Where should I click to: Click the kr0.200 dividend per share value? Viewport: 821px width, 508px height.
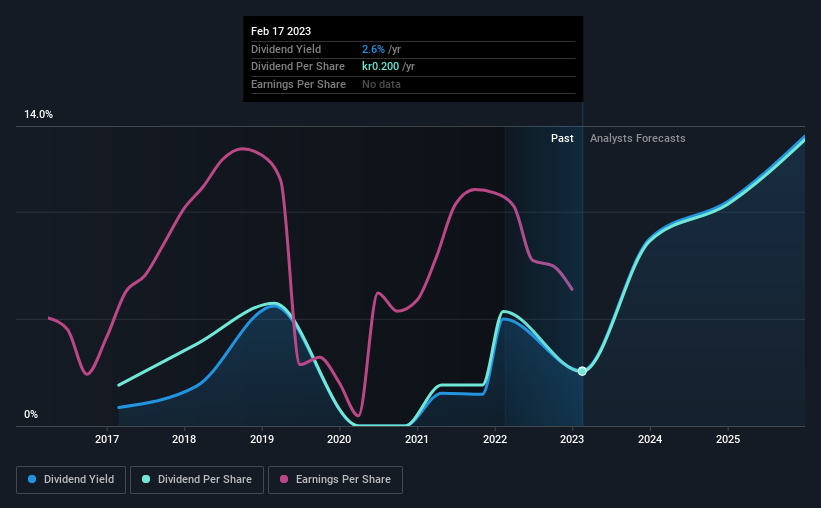pyautogui.click(x=381, y=67)
